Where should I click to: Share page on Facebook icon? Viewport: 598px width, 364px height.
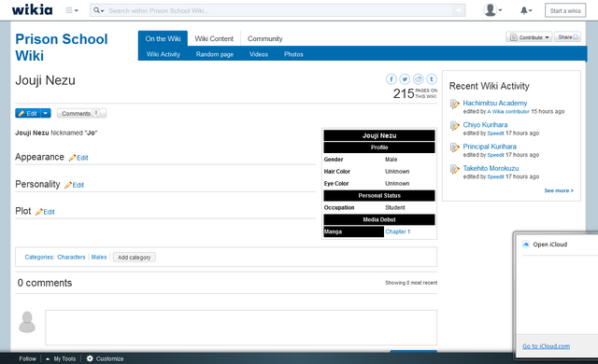392,78
